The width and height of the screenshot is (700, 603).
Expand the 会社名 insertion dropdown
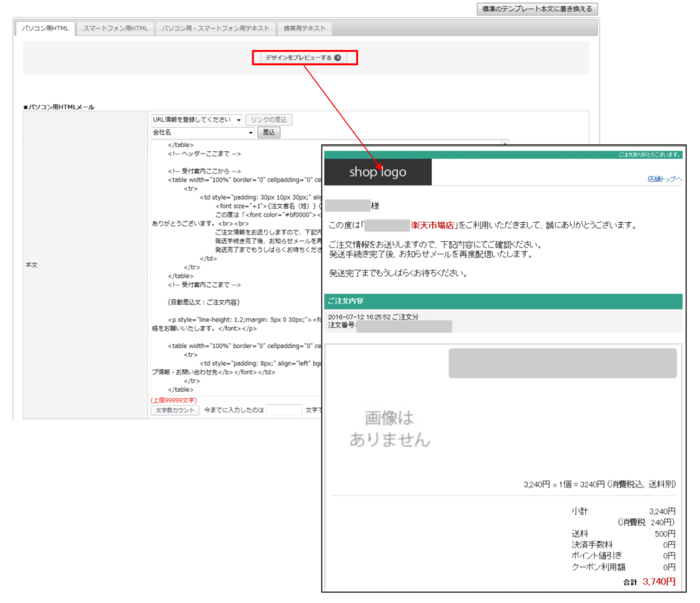click(x=203, y=132)
